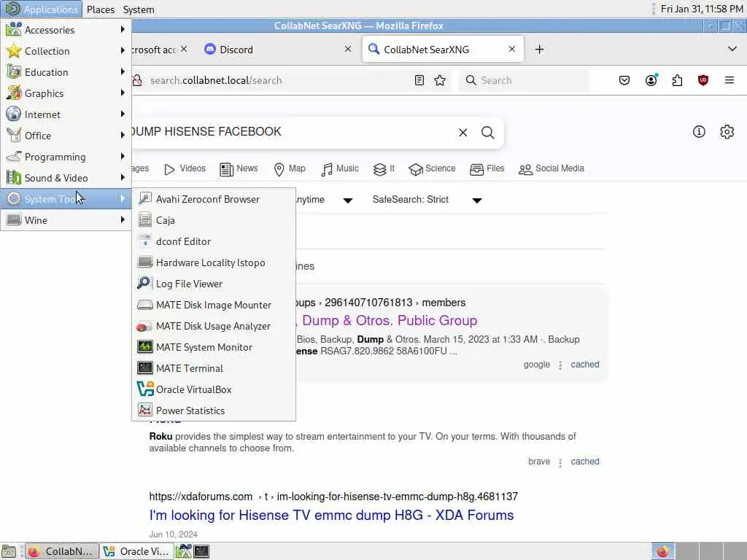Bookmark this page with the star

click(440, 80)
